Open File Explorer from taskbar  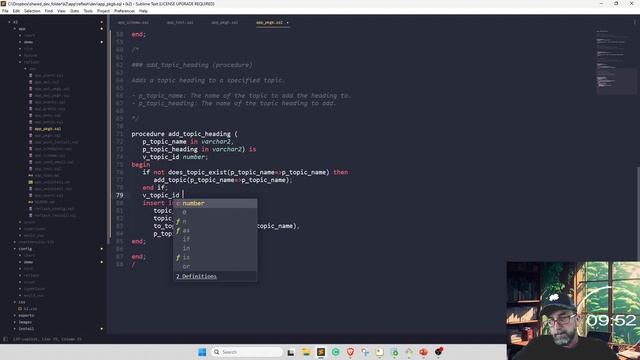[306, 352]
